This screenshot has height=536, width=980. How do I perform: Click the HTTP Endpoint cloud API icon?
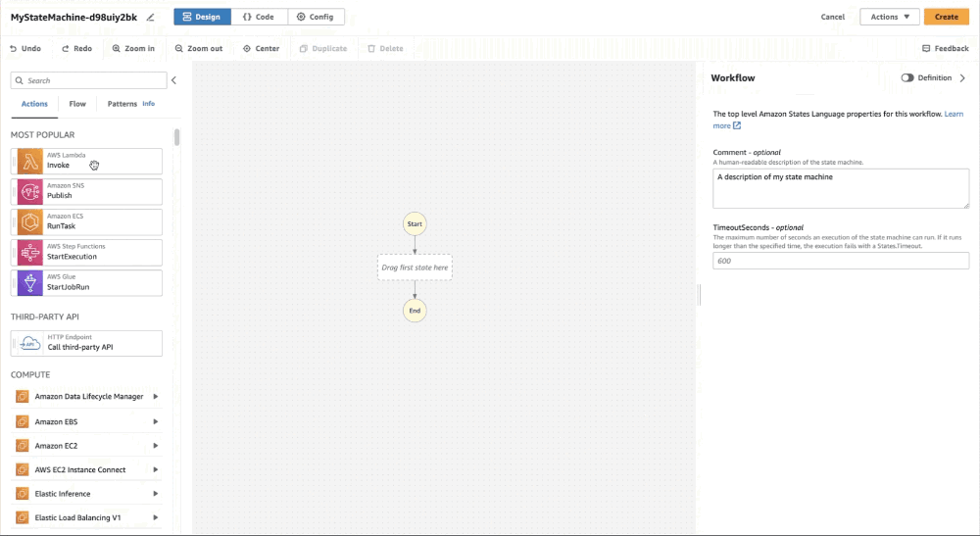pyautogui.click(x=30, y=344)
